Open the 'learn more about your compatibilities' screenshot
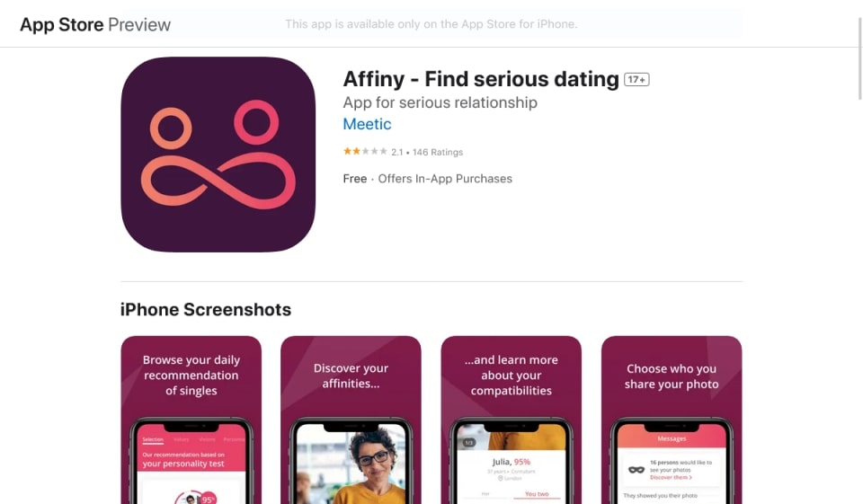Viewport: 863px width, 504px height. (511, 420)
